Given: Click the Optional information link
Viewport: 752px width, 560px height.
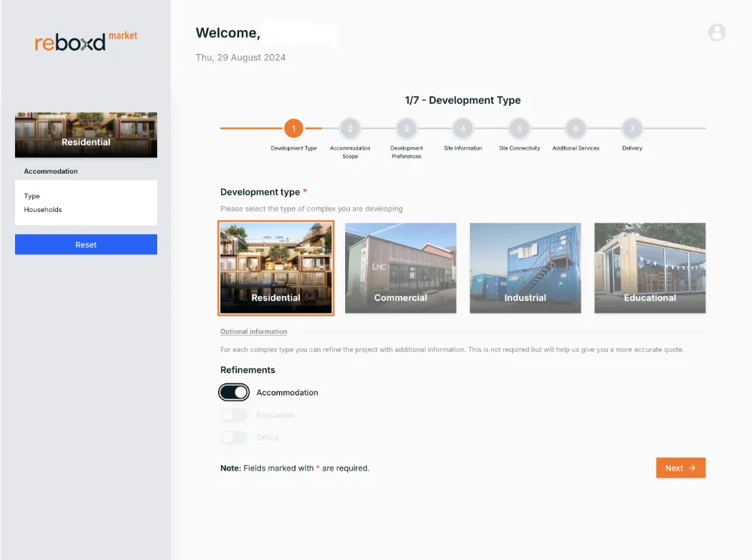Looking at the screenshot, I should (253, 331).
